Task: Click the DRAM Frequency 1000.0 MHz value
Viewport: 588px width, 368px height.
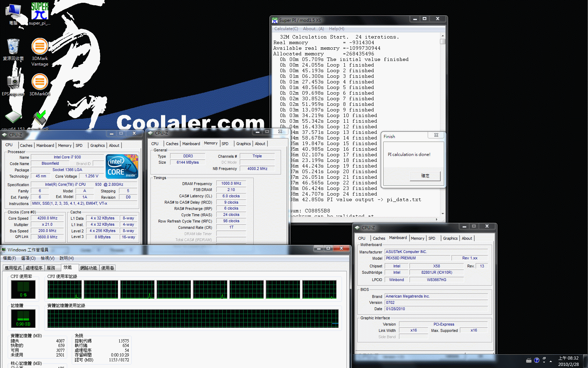Action: (x=231, y=183)
